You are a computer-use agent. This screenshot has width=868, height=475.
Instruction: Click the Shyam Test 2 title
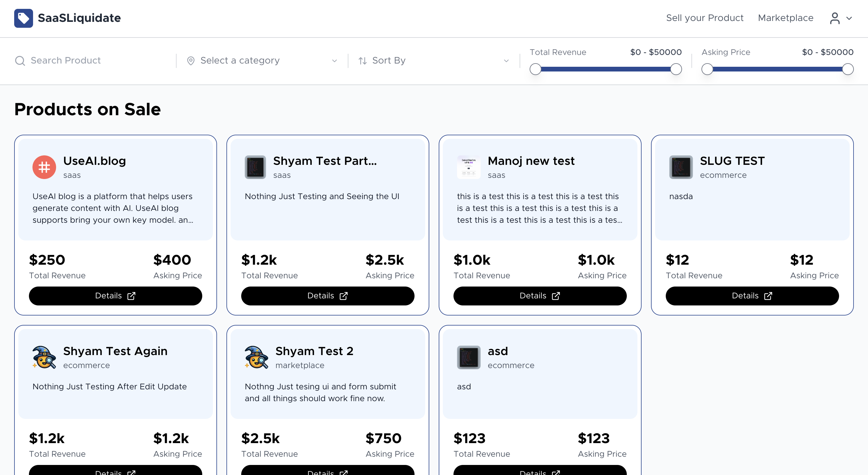314,351
